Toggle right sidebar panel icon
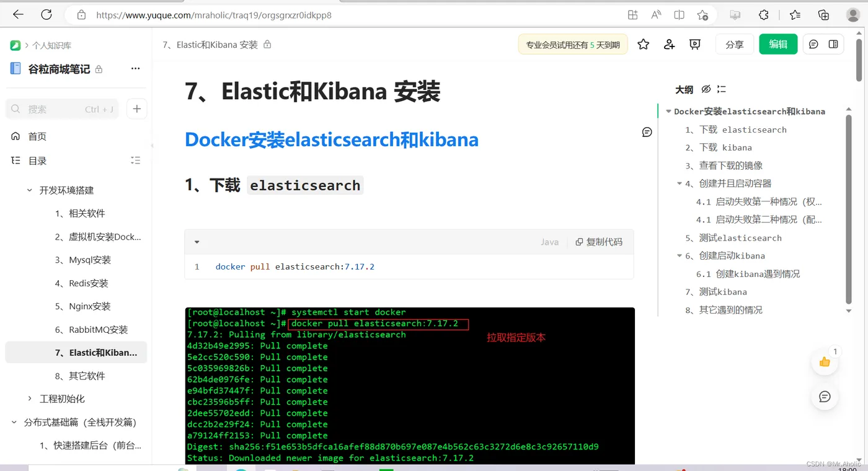The image size is (868, 471). (x=833, y=45)
